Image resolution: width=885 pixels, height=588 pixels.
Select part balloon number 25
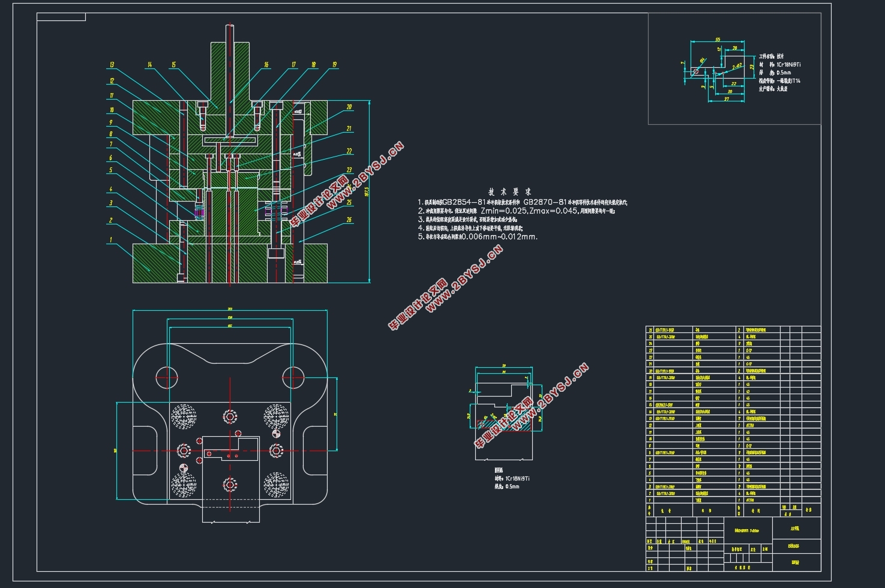click(349, 202)
